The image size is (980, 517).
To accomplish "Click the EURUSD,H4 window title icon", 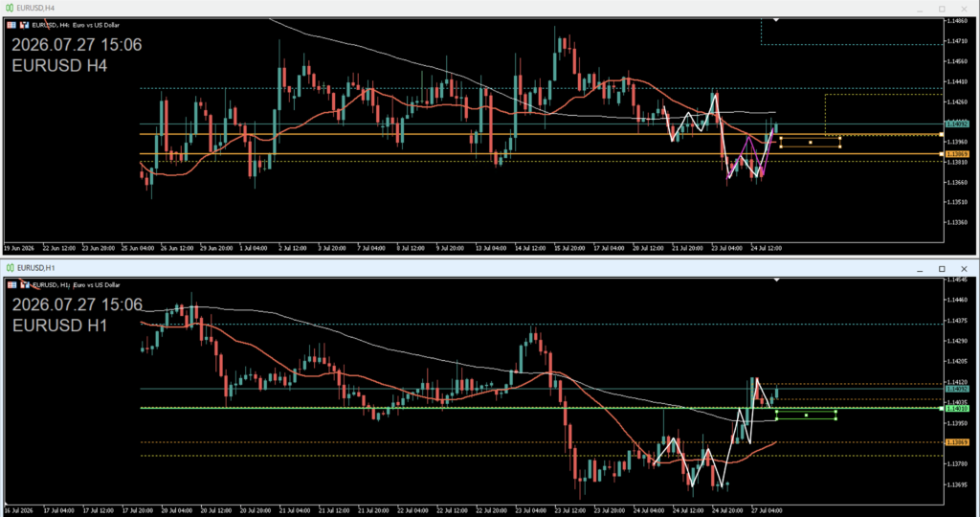I will pyautogui.click(x=10, y=8).
